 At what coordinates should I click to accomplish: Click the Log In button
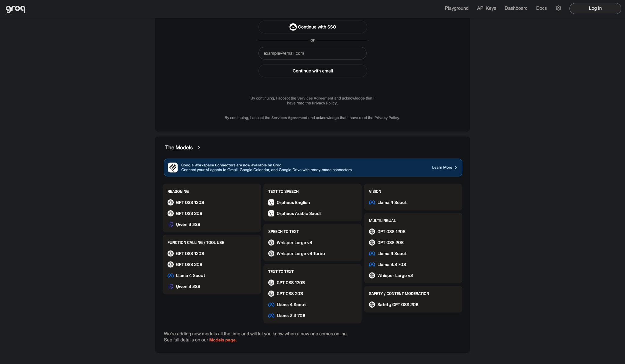point(595,8)
